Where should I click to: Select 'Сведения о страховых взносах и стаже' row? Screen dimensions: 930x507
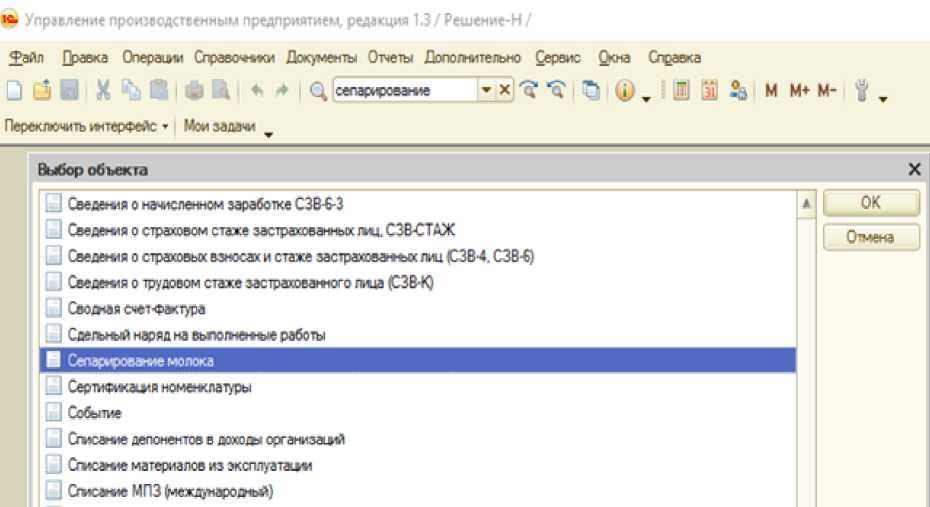[417, 256]
